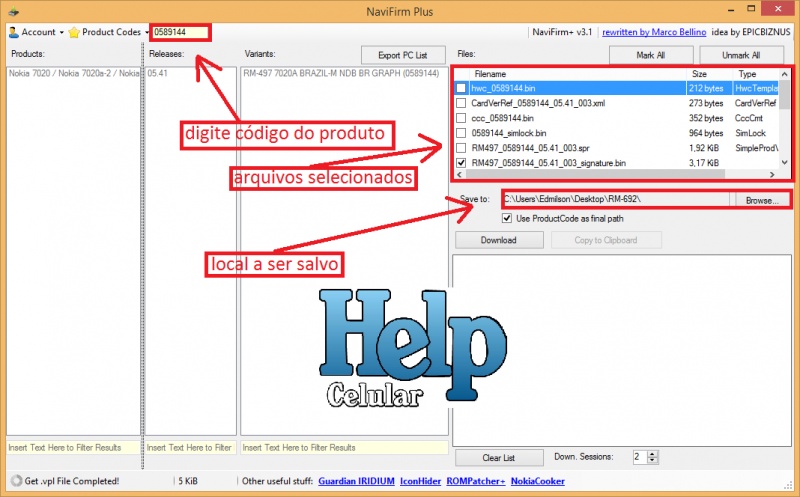Uncheck the RM497_0589144_05.41_003_signature.bin checkbox

pyautogui.click(x=461, y=163)
